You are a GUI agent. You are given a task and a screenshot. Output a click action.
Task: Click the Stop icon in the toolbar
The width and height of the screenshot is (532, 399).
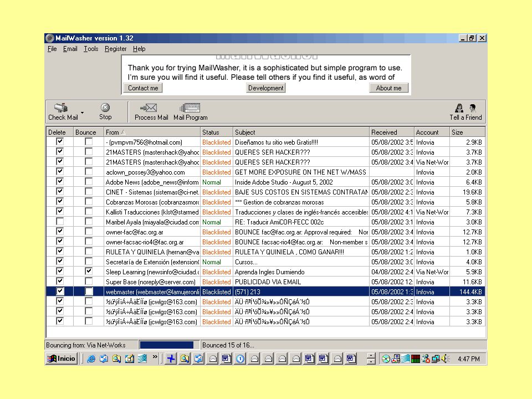tap(105, 108)
